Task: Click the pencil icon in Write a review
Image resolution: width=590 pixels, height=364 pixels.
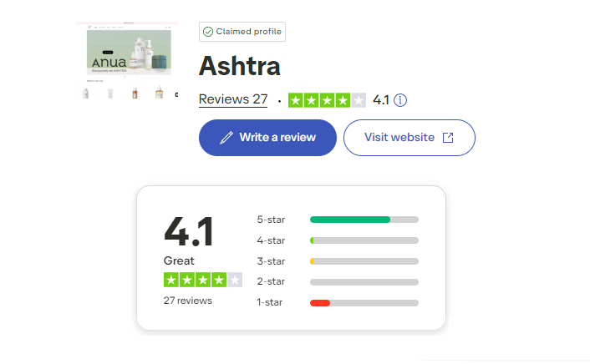Action: click(x=226, y=138)
